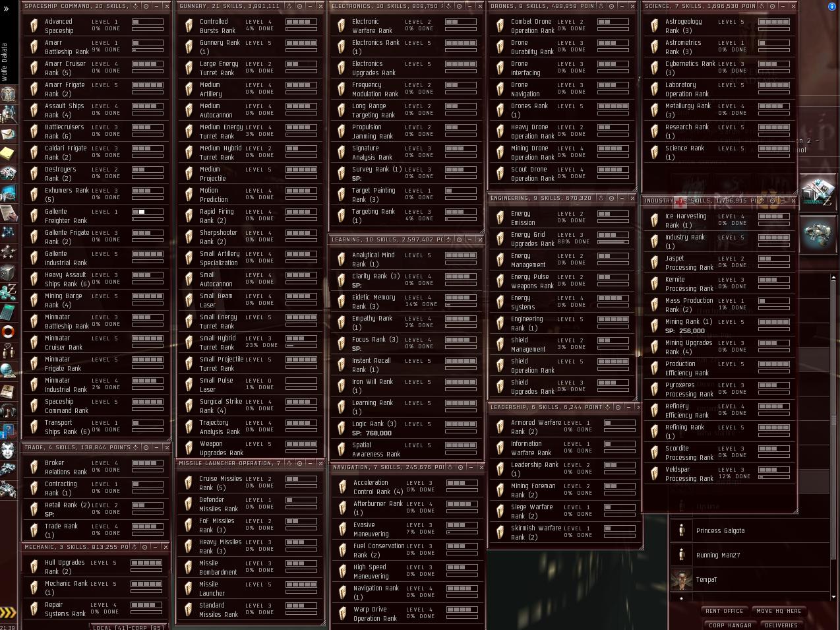
Task: Toggle the pin on the Navigation window
Action: click(x=450, y=467)
